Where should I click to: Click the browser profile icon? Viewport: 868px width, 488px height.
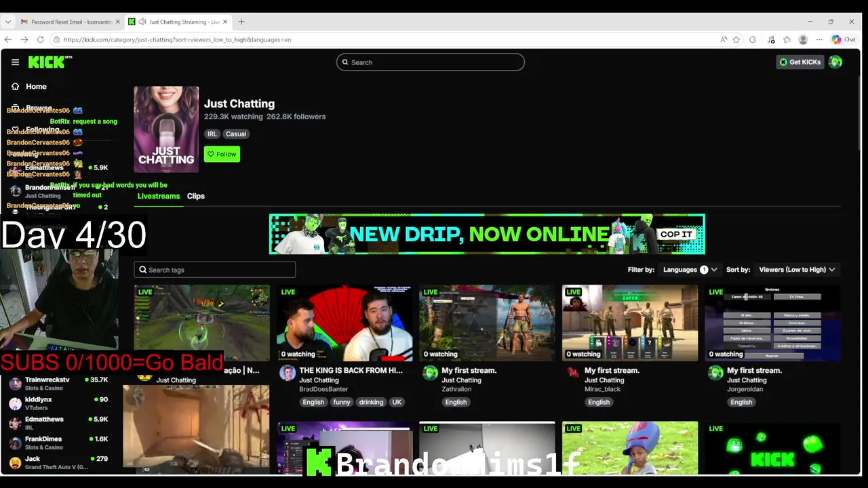804,39
